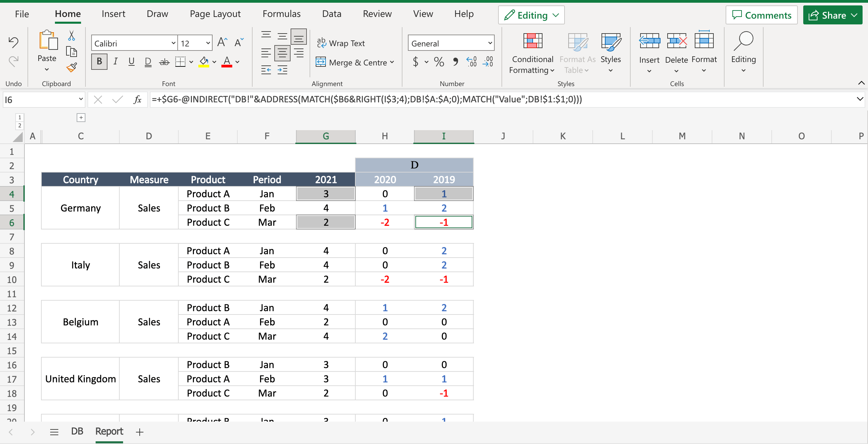Click the Percent Style icon
This screenshot has height=444, width=868.
tap(439, 62)
